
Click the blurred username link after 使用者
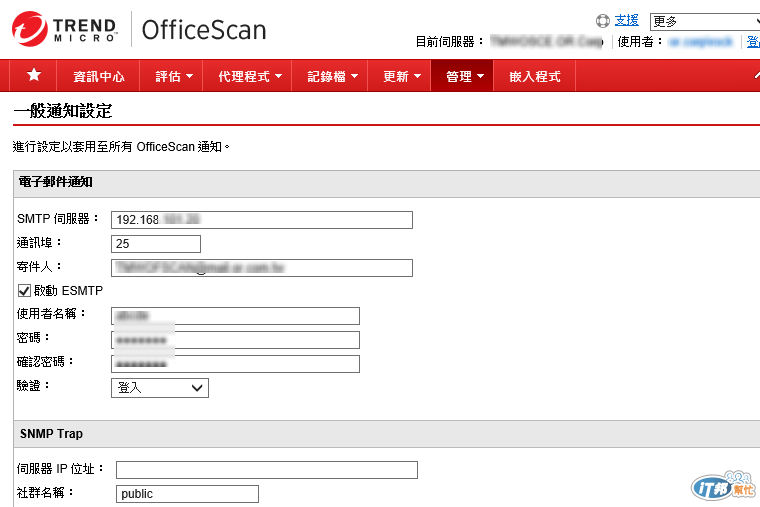(700, 42)
